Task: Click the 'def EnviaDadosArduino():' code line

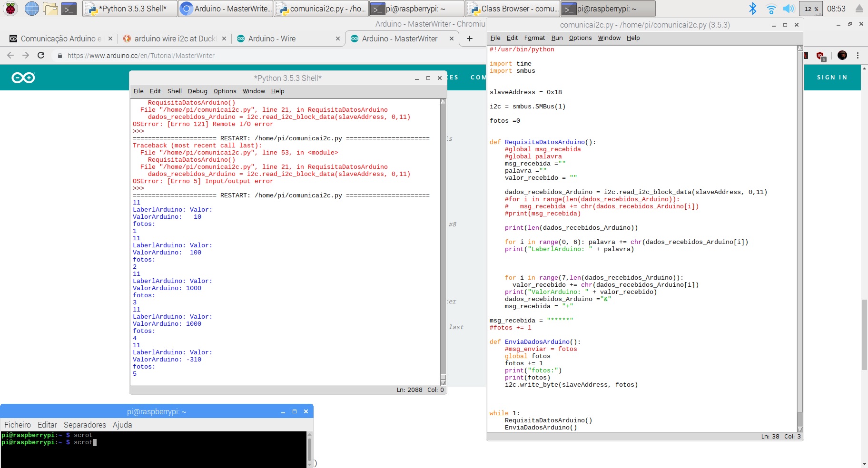Action: pyautogui.click(x=535, y=341)
